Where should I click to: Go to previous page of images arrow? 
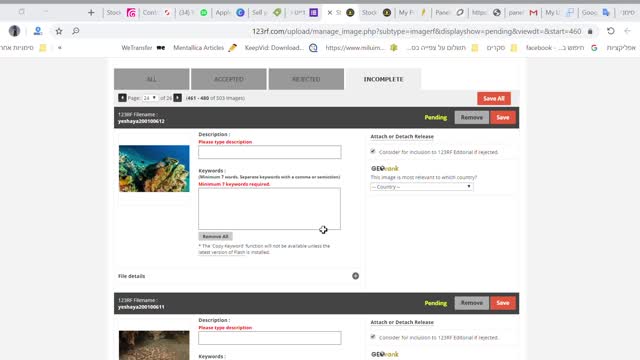(122, 98)
